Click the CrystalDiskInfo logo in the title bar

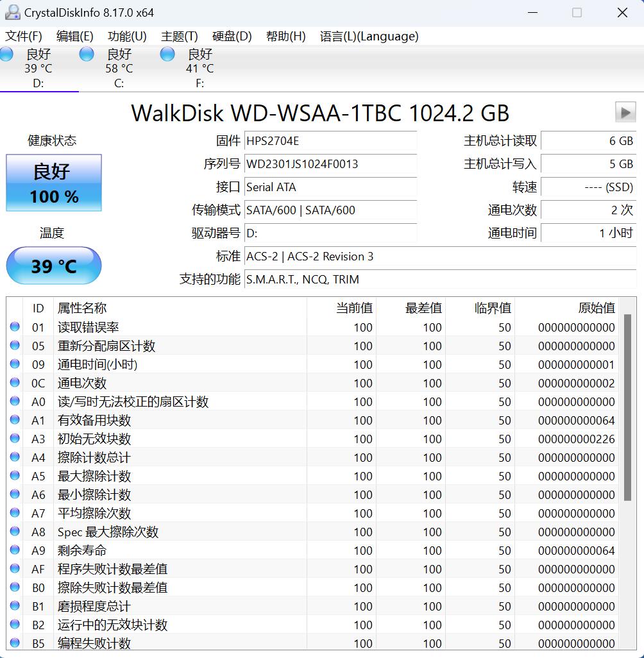13,12
